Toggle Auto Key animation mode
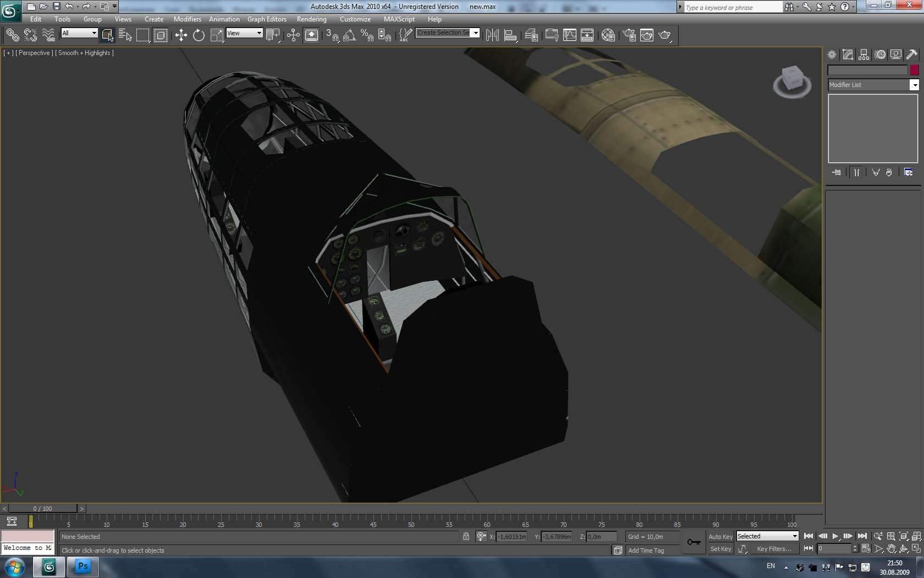 [720, 537]
